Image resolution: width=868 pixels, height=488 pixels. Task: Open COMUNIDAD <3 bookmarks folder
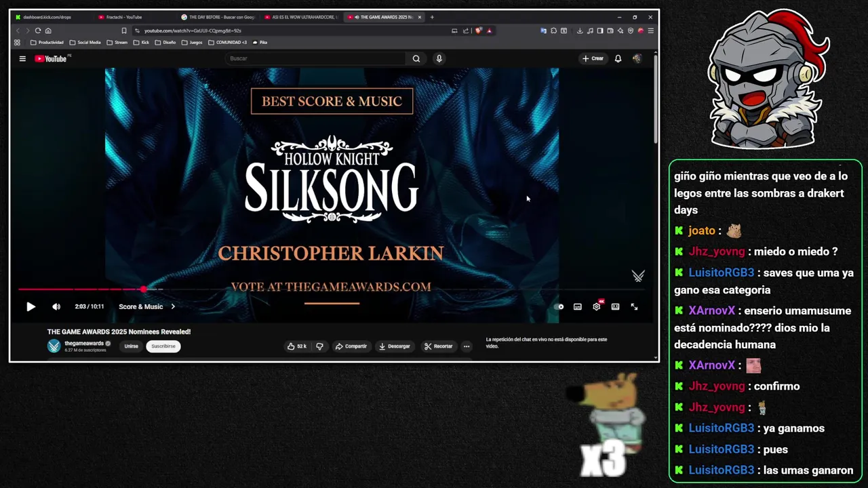[228, 42]
